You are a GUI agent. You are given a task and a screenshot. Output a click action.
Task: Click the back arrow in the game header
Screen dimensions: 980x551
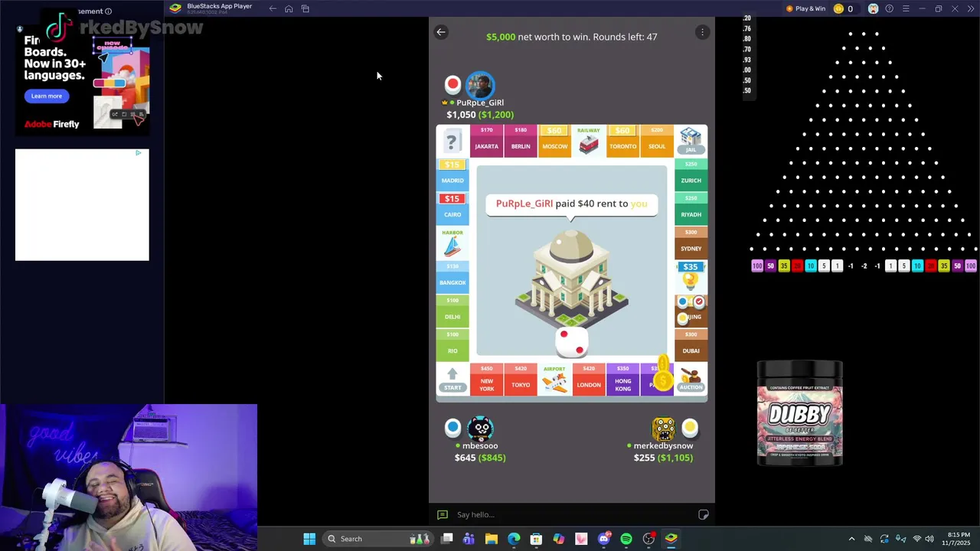[x=441, y=32]
